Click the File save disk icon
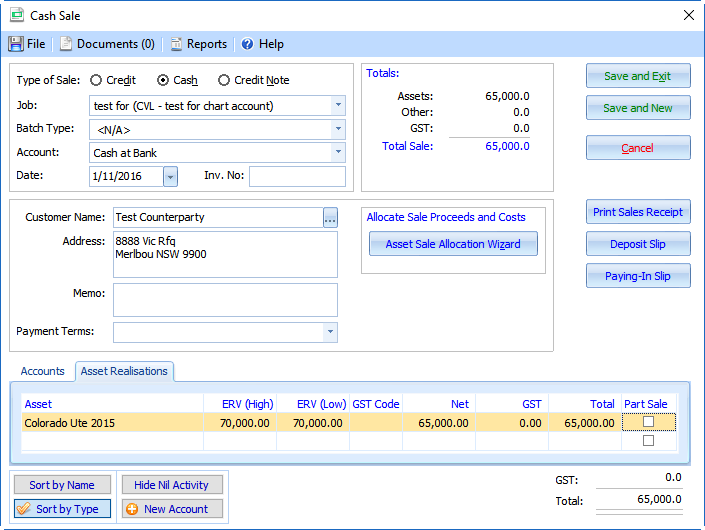The height and width of the screenshot is (530, 705). [x=16, y=44]
